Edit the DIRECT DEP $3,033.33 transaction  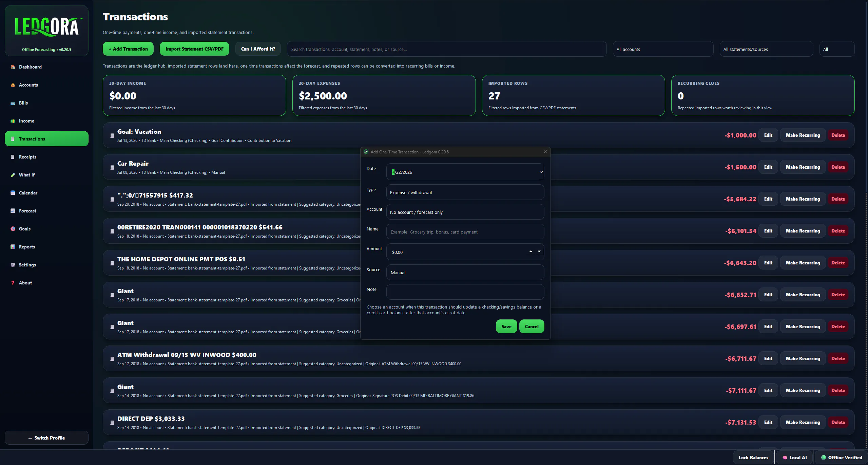tap(768, 422)
